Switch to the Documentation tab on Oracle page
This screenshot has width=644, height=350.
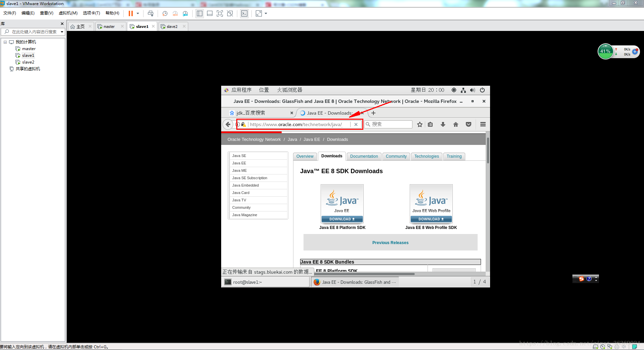(x=364, y=156)
